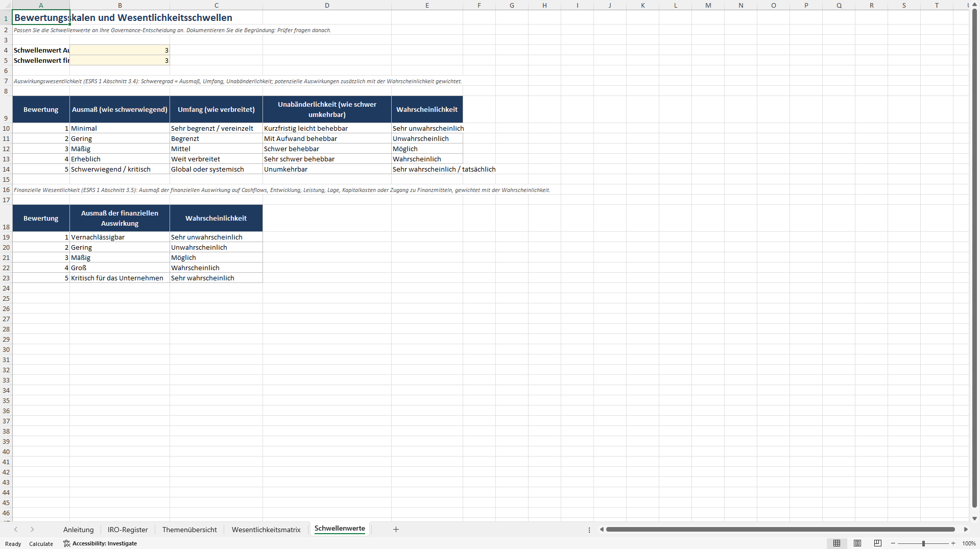Click cell 'Sehr begrenzt / vereinzelt'
The height and width of the screenshot is (549, 980).
point(216,128)
